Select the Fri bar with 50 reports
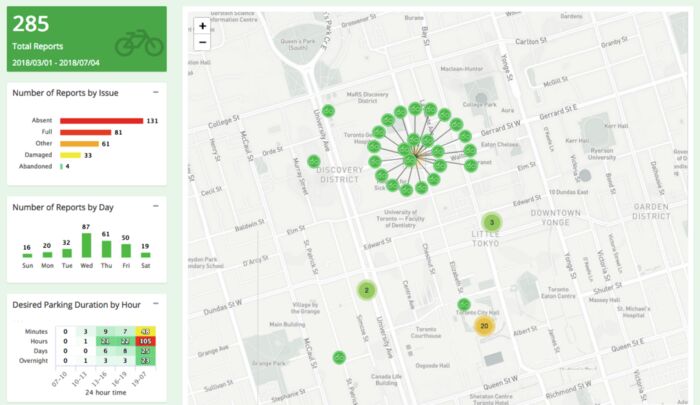 click(126, 251)
